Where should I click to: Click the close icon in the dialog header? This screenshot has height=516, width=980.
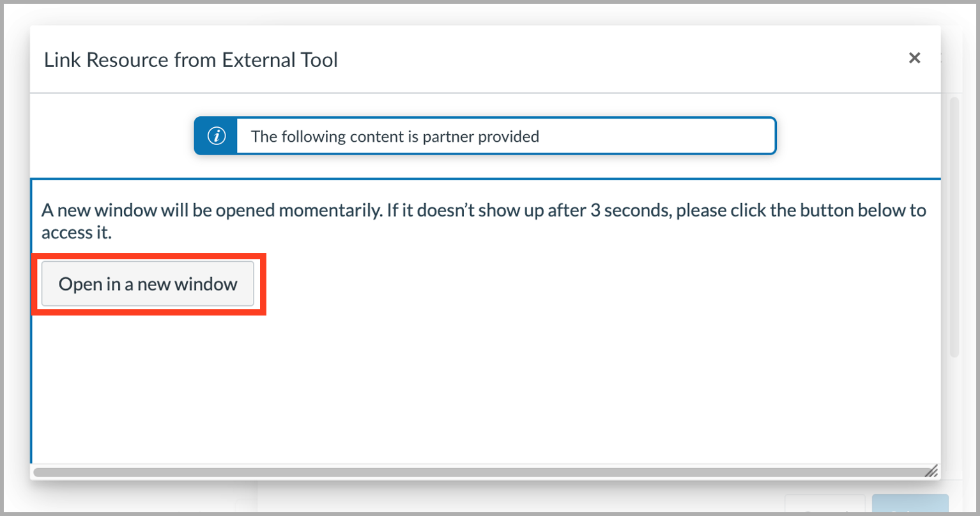[x=914, y=58]
